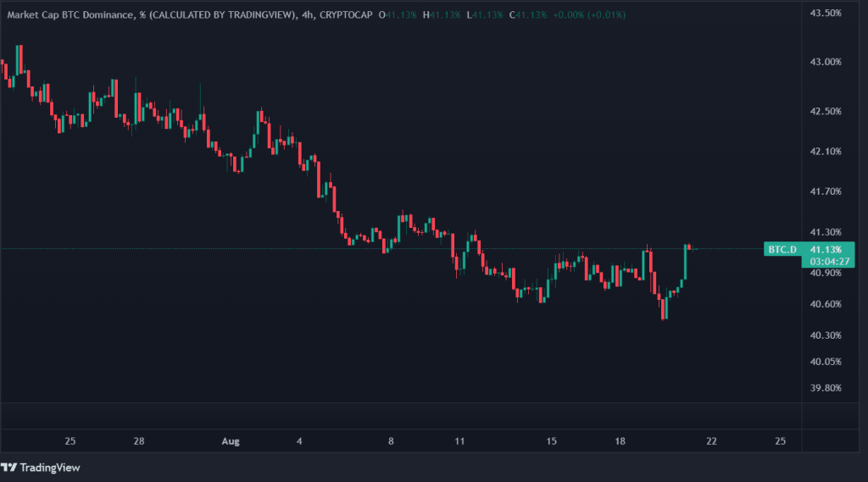
Task: Click the 39.80% price axis label
Action: [826, 388]
